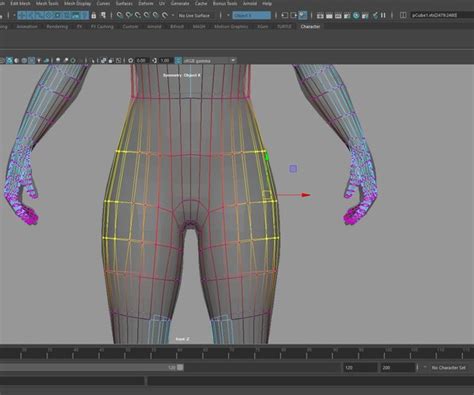Screen dimensions: 474x395
Task: Click the range slider handle at 120
Action: click(x=180, y=367)
